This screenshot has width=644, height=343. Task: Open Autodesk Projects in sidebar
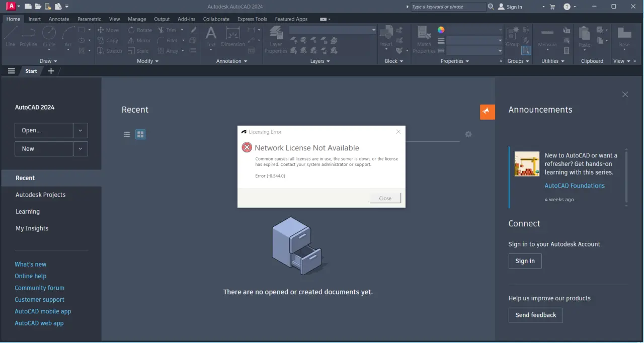coord(41,195)
